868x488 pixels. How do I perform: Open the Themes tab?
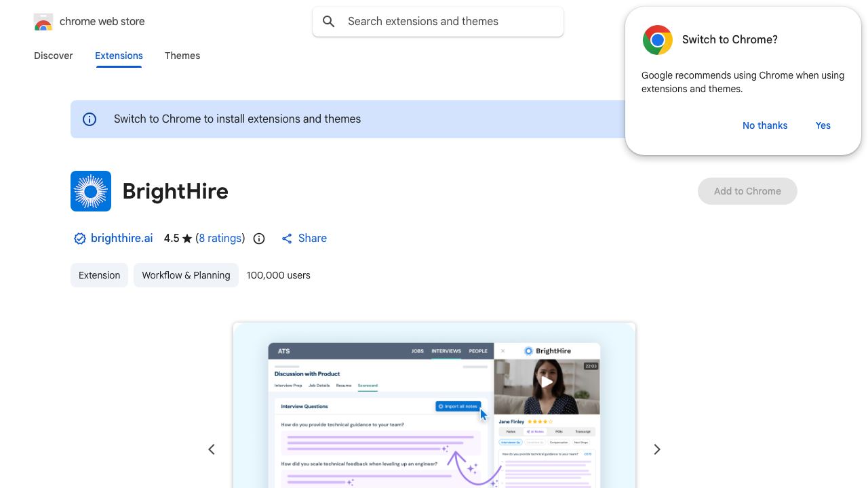pyautogui.click(x=182, y=56)
